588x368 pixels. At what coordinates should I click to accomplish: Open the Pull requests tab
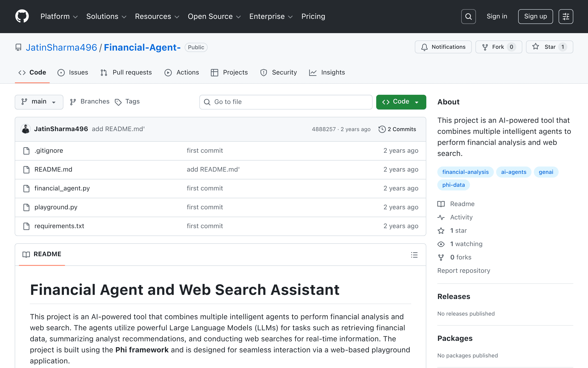tap(126, 72)
